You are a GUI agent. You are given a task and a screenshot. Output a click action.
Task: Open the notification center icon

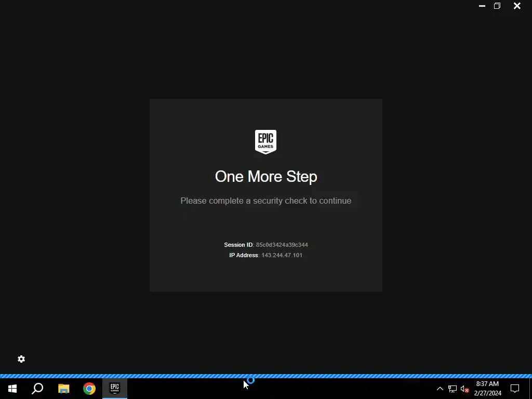tap(515, 389)
